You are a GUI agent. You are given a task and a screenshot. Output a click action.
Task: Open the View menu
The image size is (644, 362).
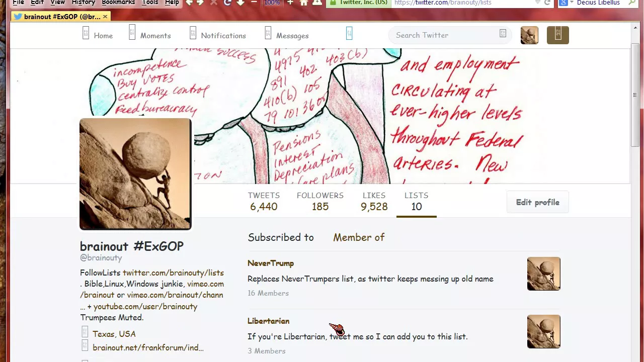tap(57, 3)
